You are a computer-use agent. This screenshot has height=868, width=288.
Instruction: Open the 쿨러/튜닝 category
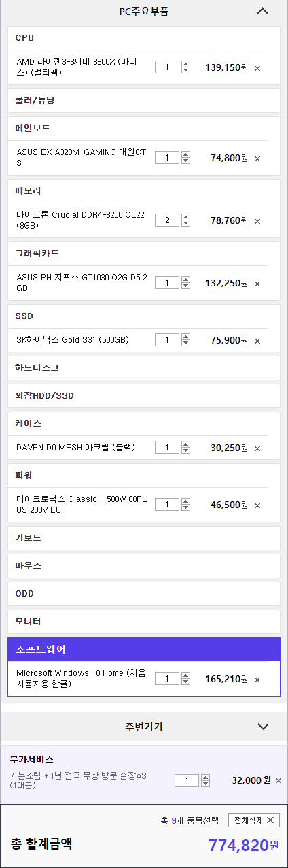(x=144, y=101)
